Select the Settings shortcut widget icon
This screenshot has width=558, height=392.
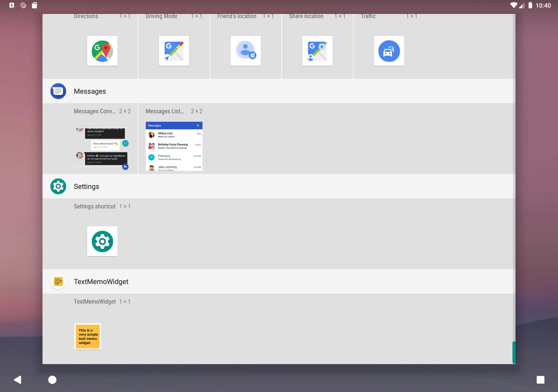pos(102,241)
